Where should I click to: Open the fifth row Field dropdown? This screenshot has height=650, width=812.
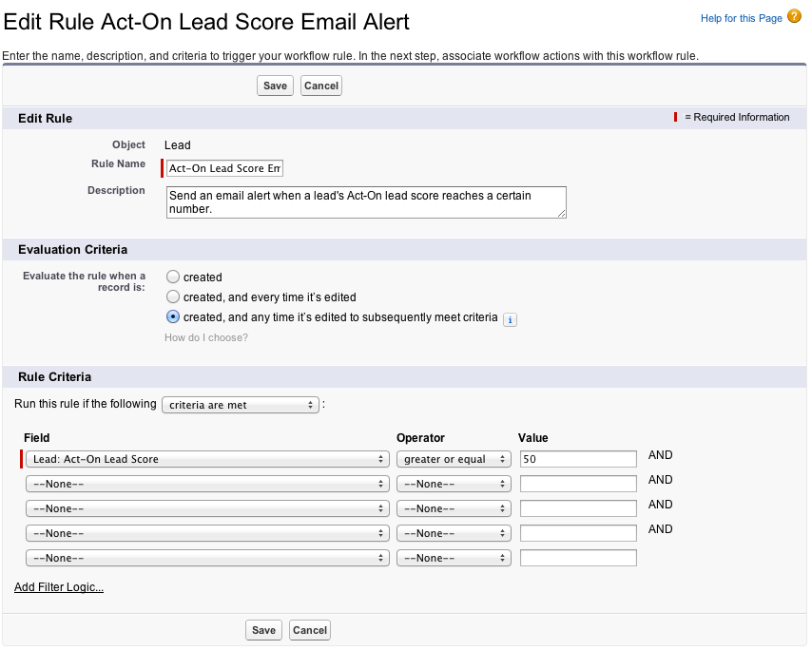coord(207,558)
